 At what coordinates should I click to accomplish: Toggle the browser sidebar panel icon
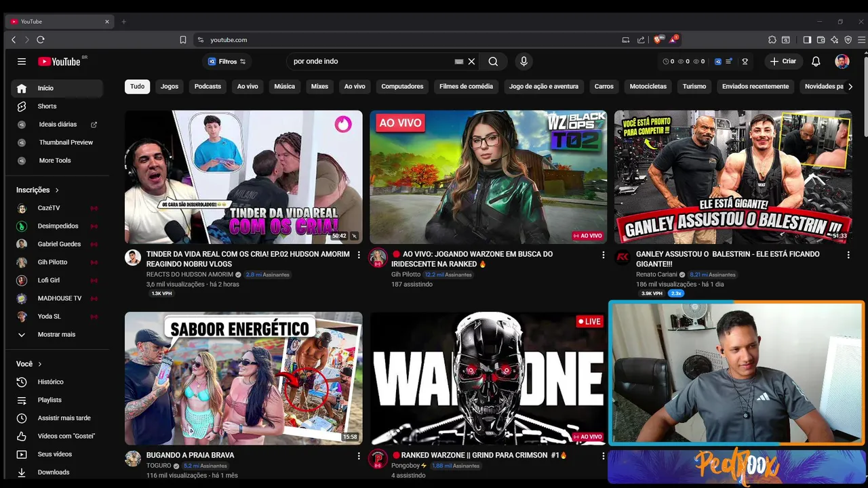point(807,40)
